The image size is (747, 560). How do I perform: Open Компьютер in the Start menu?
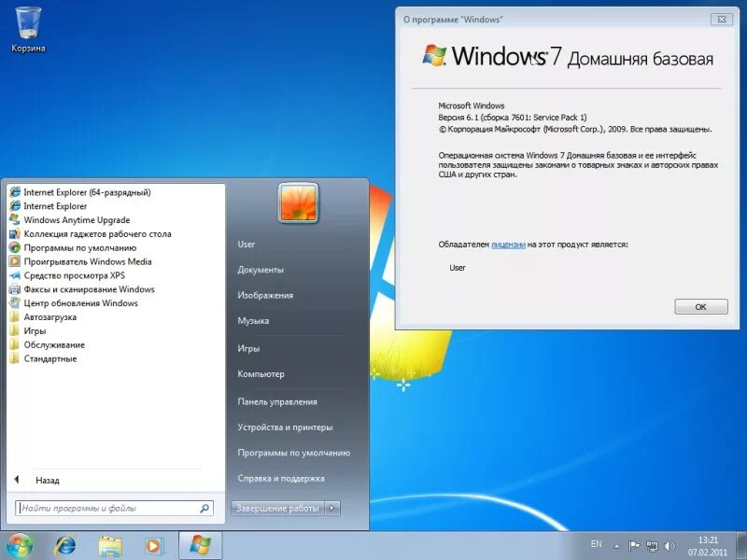[x=261, y=374]
